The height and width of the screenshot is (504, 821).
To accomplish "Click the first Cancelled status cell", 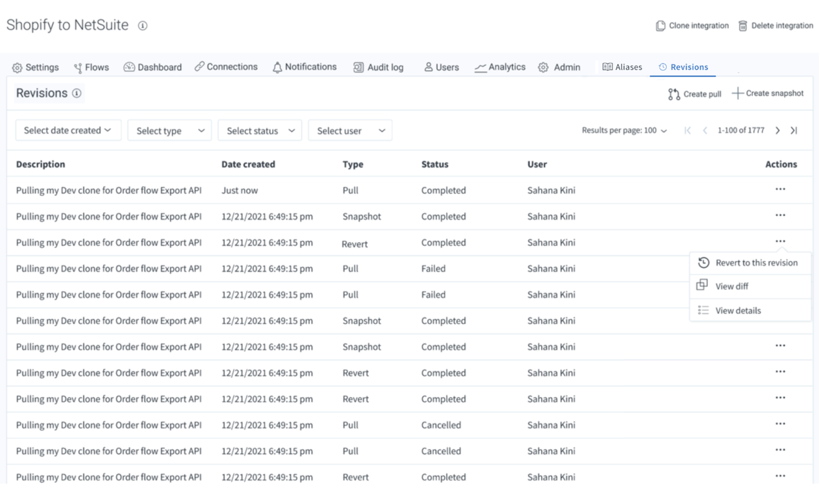I will (x=441, y=425).
